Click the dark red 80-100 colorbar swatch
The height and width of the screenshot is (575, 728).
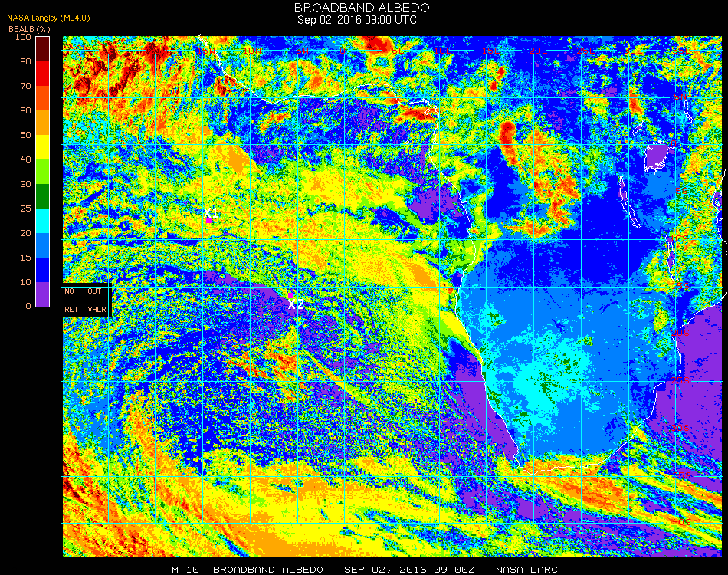[42, 49]
